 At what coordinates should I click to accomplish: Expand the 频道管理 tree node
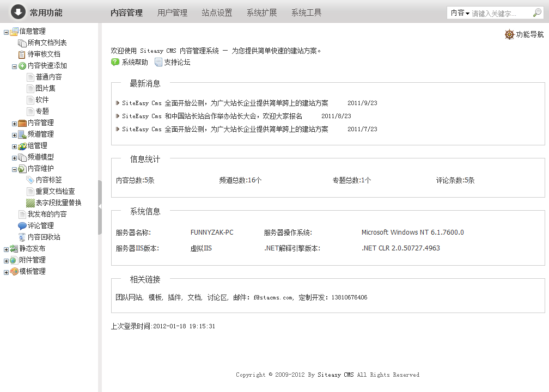coord(14,135)
